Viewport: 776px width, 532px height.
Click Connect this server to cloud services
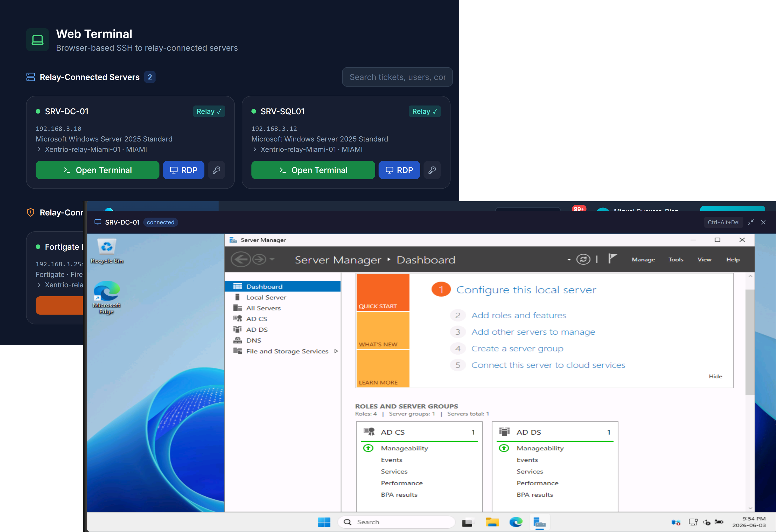(548, 365)
